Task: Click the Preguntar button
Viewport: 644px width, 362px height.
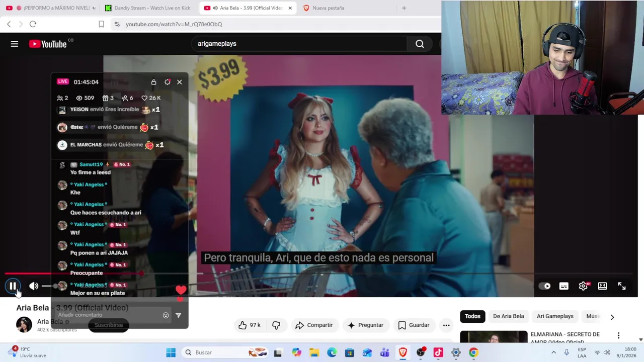Action: tap(365, 325)
